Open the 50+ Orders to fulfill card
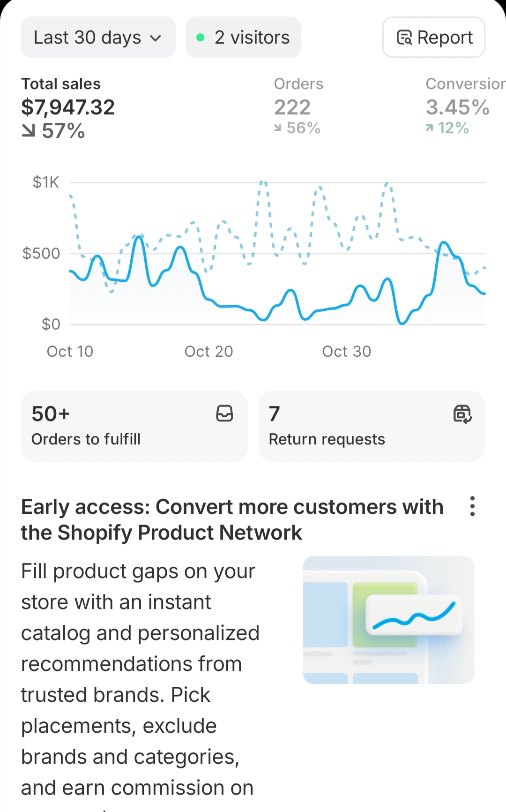This screenshot has width=506, height=812. pos(134,426)
